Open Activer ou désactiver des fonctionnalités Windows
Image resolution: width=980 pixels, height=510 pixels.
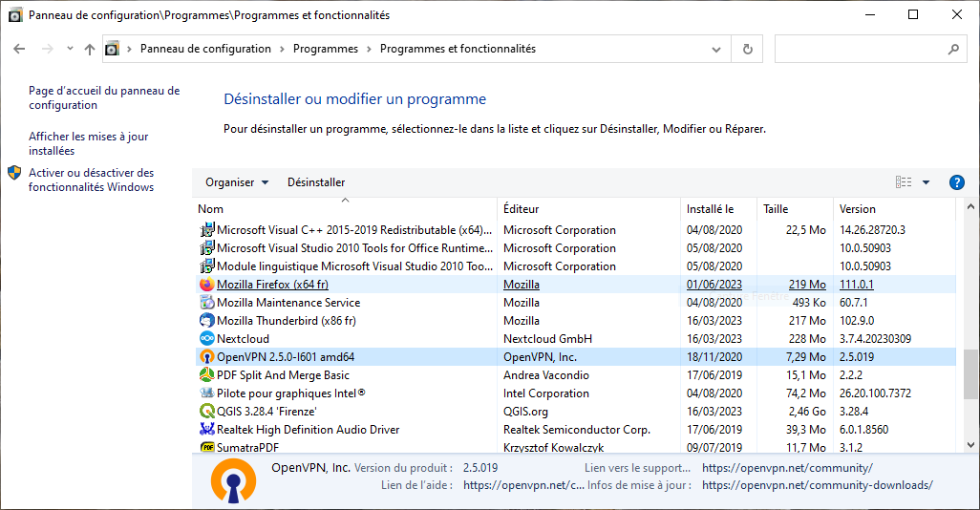91,181
